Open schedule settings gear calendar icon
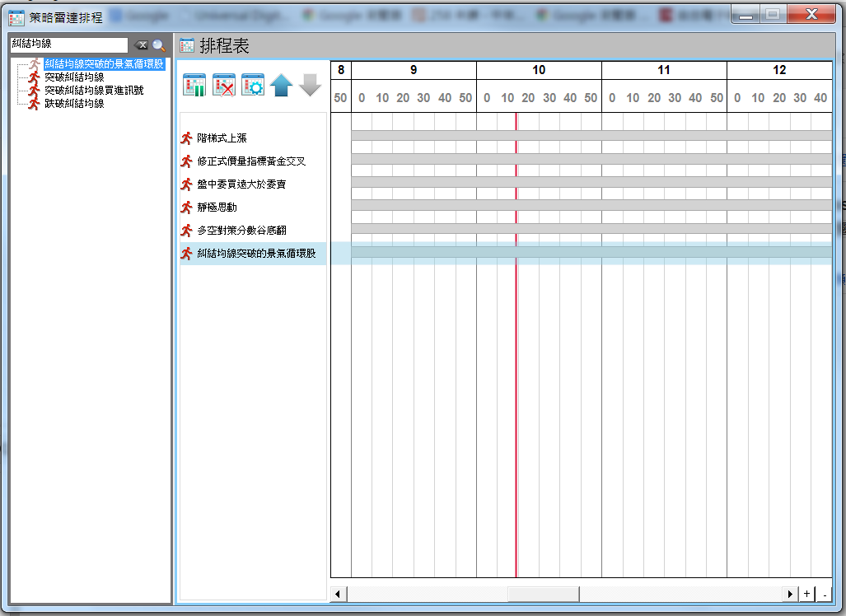Screen dimensions: 846x616 [x=253, y=85]
